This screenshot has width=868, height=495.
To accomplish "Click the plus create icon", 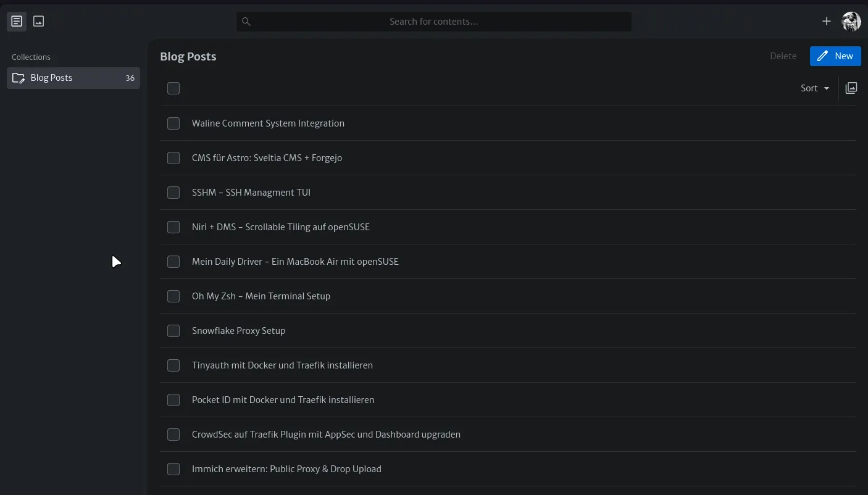I will [826, 22].
